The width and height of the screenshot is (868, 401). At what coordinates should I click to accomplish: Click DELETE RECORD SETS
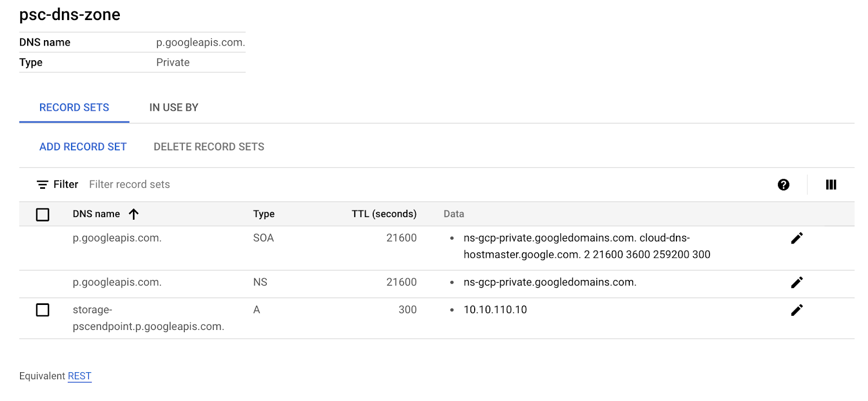209,147
